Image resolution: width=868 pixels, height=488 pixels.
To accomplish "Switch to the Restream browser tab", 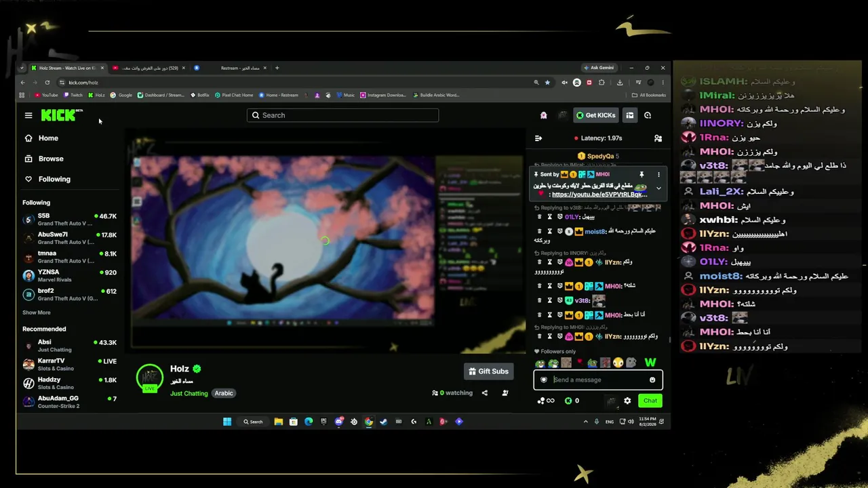I will (x=231, y=68).
